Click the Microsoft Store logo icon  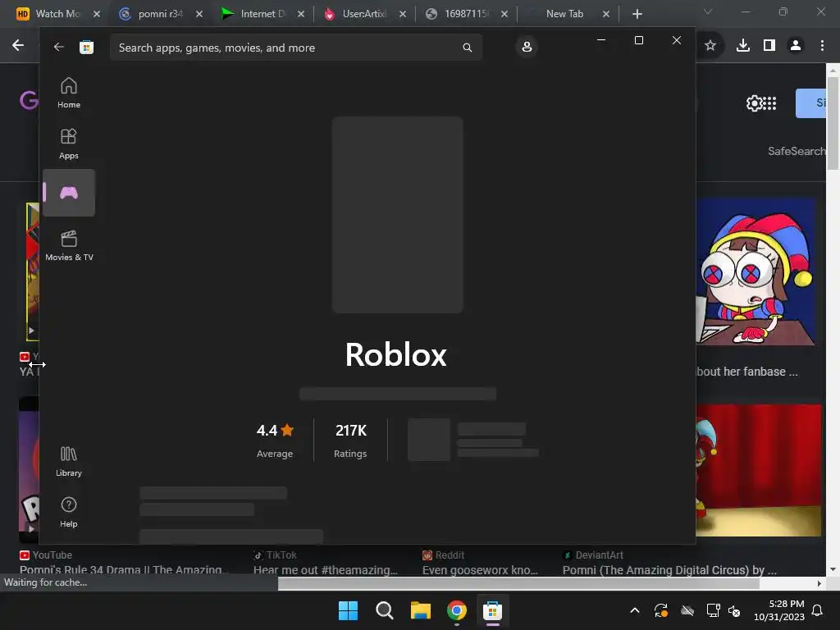(86, 47)
